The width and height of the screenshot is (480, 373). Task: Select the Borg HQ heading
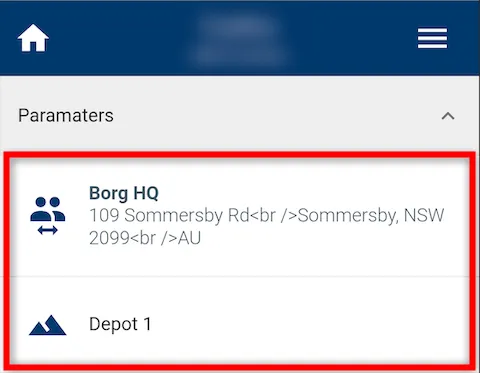[124, 193]
